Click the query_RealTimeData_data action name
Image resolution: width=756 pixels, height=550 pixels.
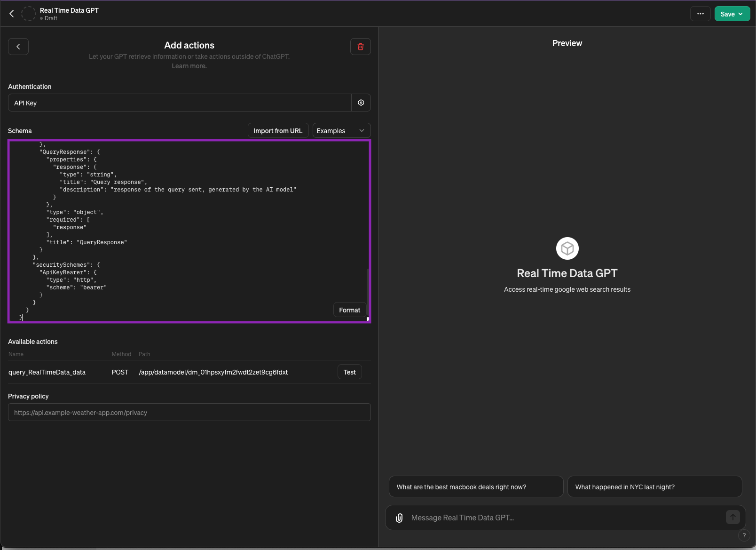tap(47, 372)
